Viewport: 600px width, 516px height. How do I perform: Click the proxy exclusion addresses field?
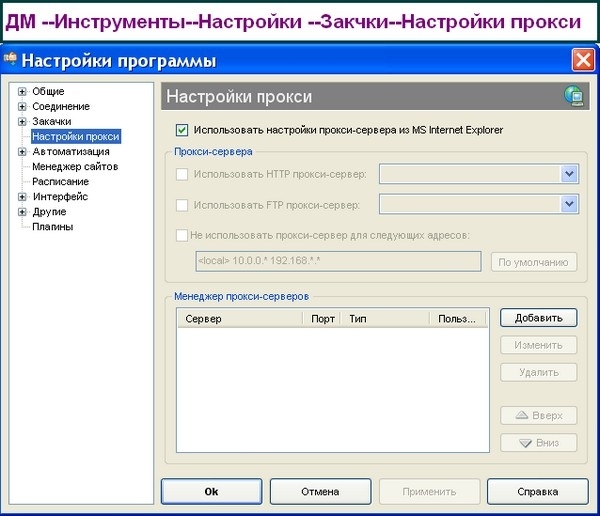[x=338, y=261]
